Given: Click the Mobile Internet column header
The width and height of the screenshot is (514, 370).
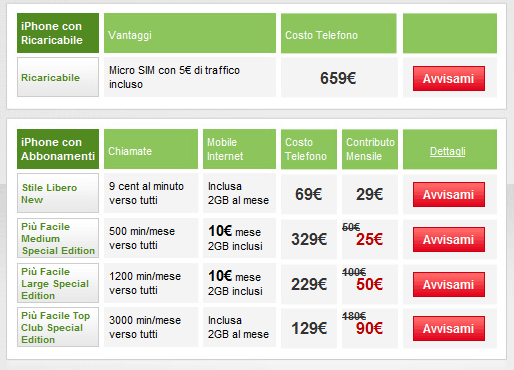Looking at the screenshot, I should [x=239, y=149].
